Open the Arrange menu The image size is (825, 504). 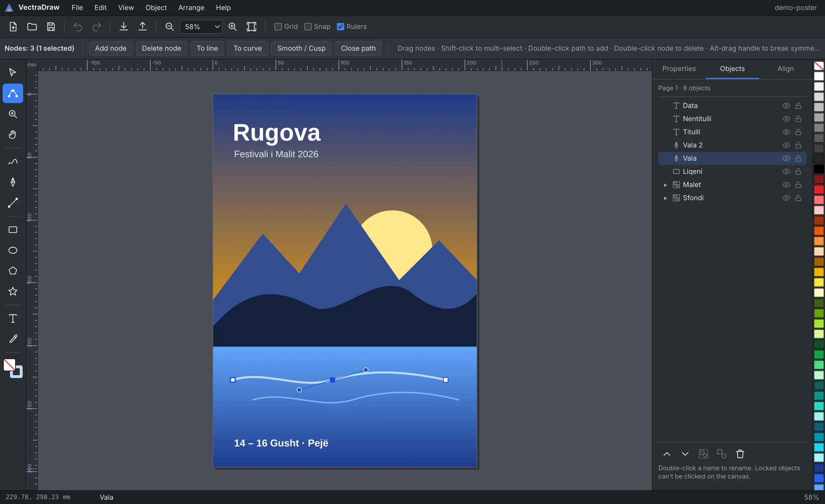(x=191, y=8)
